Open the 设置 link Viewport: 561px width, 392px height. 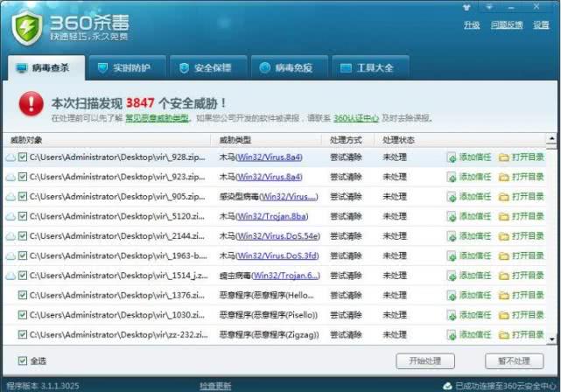tap(541, 25)
